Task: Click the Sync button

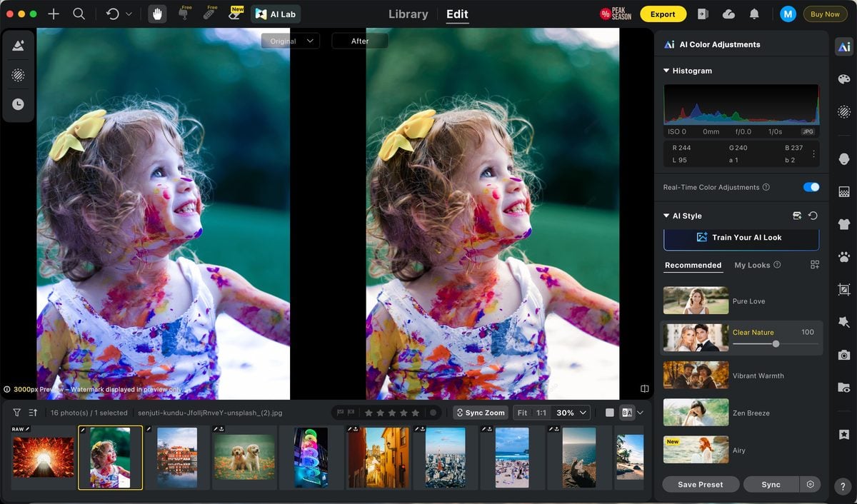Action: pos(771,484)
